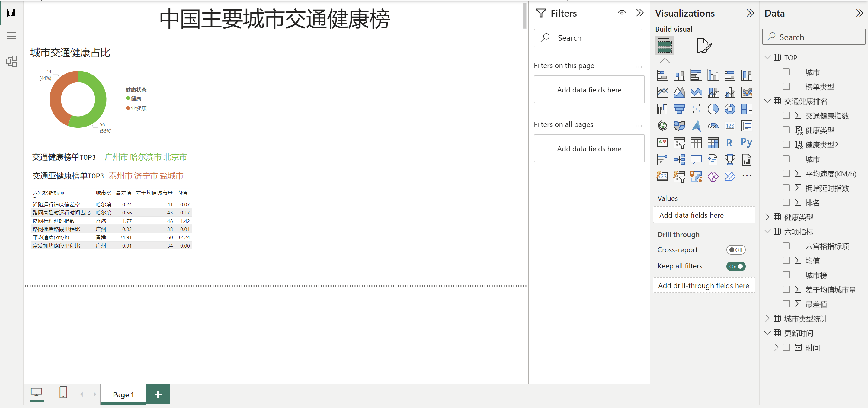The image size is (868, 408).
Task: Click the mobile layout icon
Action: tap(63, 393)
